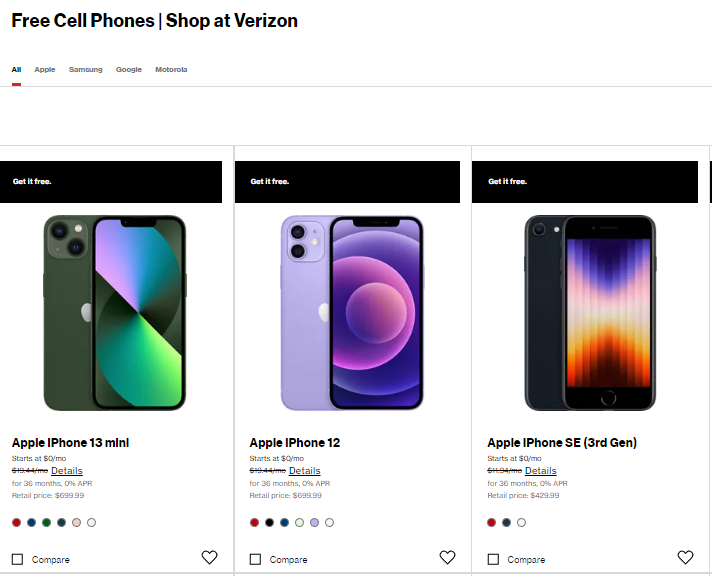The width and height of the screenshot is (712, 576).
Task: Favorite the iPhone 13 mini with heart icon
Action: pyautogui.click(x=209, y=558)
